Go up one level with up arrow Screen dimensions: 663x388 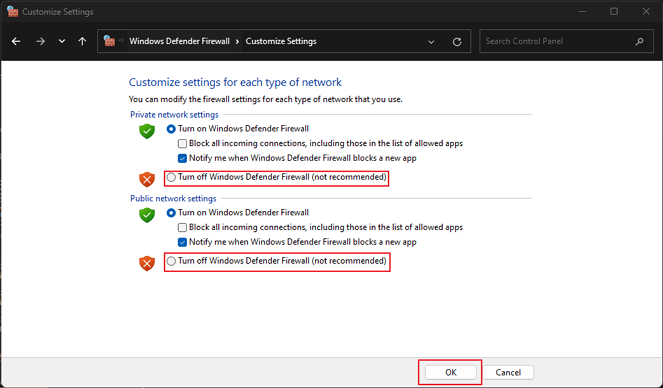pyautogui.click(x=82, y=41)
